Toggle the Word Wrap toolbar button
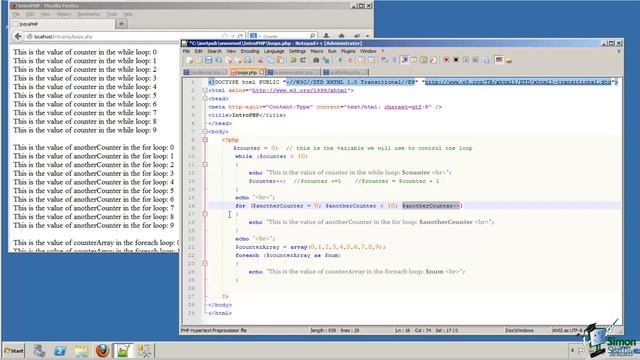The width and height of the screenshot is (640, 360). 384,60
